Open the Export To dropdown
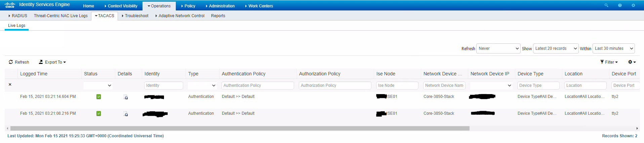The image size is (644, 143). [x=52, y=62]
